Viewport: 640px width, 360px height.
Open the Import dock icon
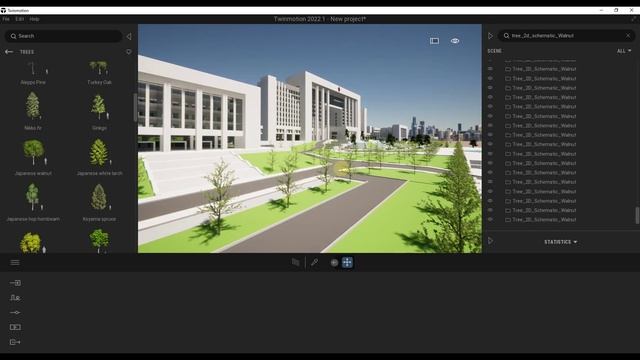pyautogui.click(x=15, y=283)
